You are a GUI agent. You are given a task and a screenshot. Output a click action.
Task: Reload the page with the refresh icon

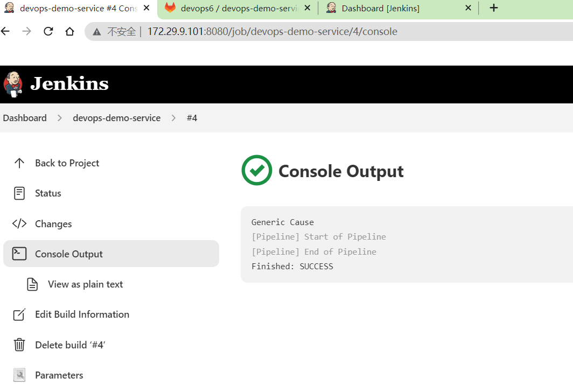coord(48,31)
